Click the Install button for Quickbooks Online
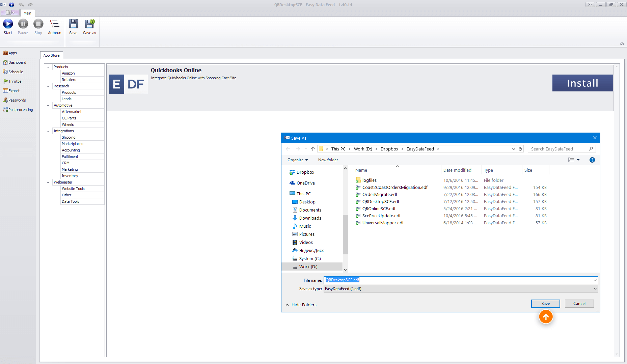 tap(582, 83)
